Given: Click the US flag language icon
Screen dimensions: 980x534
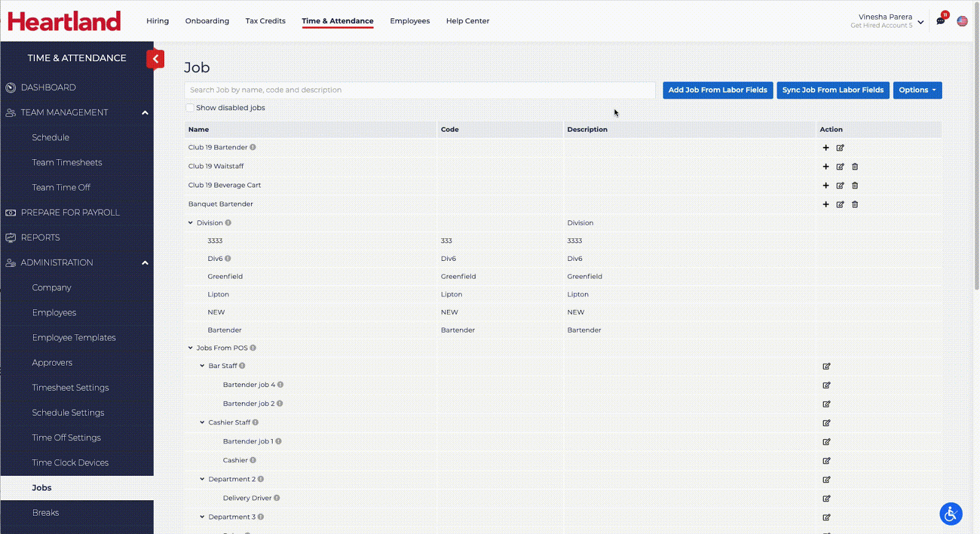Looking at the screenshot, I should tap(962, 21).
